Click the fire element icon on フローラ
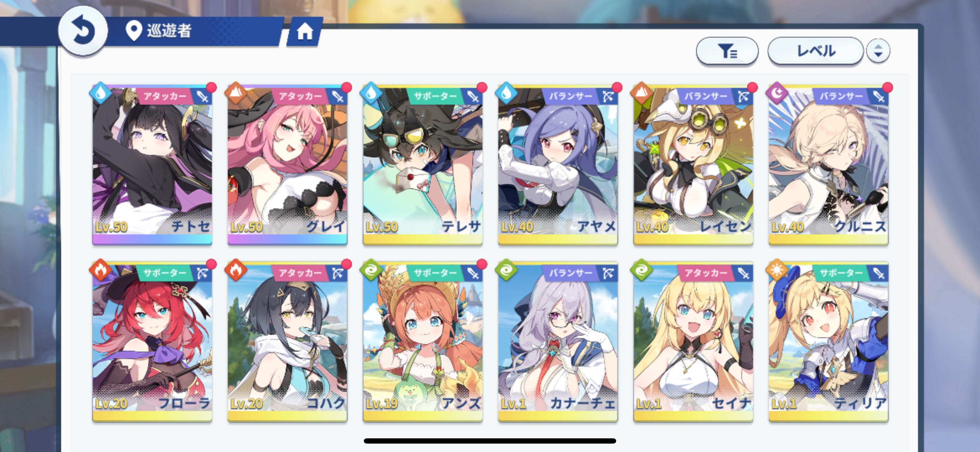 101,270
